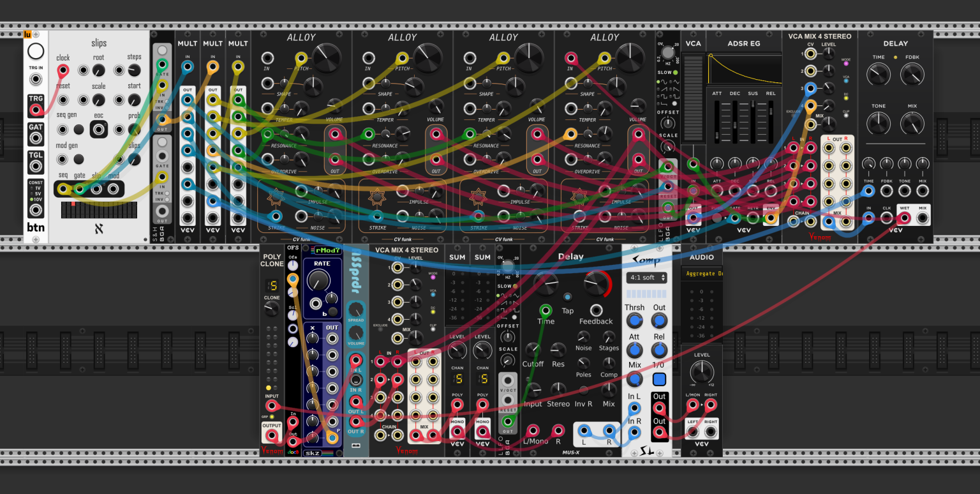980x494 pixels.
Task: Toggle Inv R on MUS-X Delay
Action: 584,391
